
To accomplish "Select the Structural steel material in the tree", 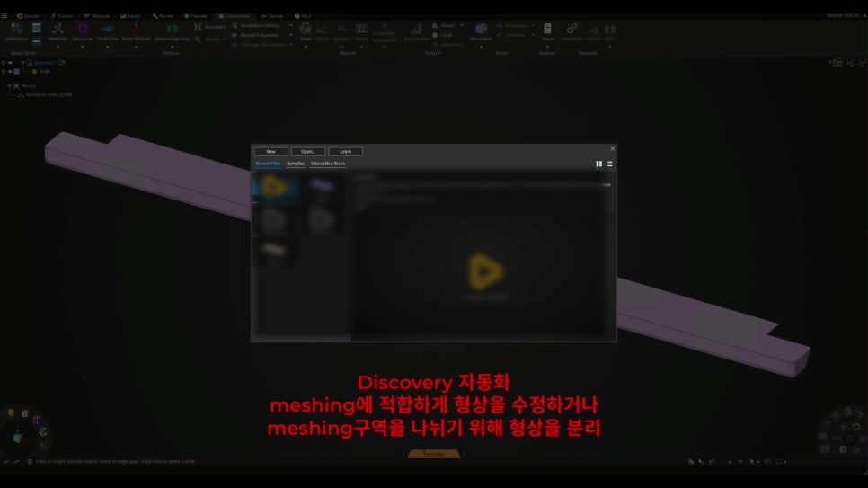I will coord(45,94).
